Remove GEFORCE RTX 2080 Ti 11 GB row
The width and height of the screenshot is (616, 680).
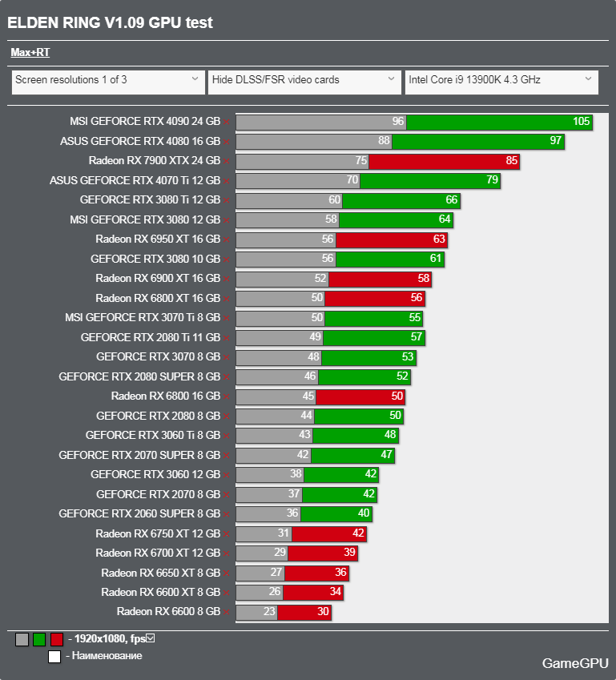pyautogui.click(x=227, y=338)
